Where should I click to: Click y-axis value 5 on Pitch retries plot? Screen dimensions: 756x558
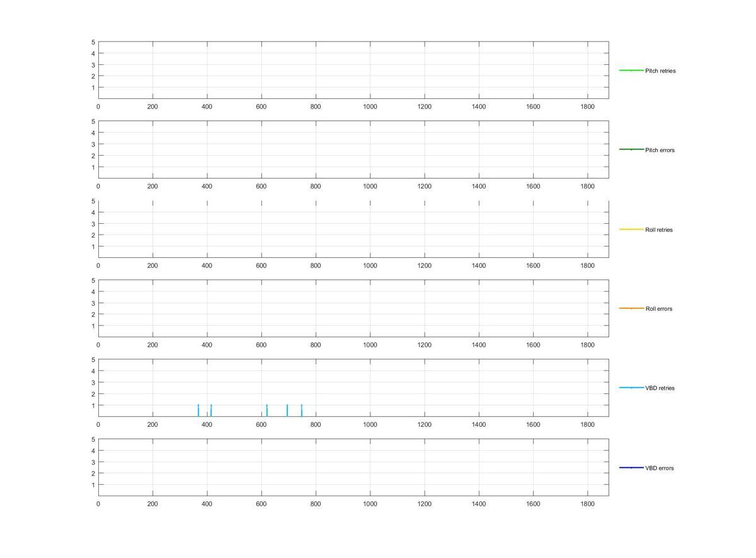(x=93, y=42)
